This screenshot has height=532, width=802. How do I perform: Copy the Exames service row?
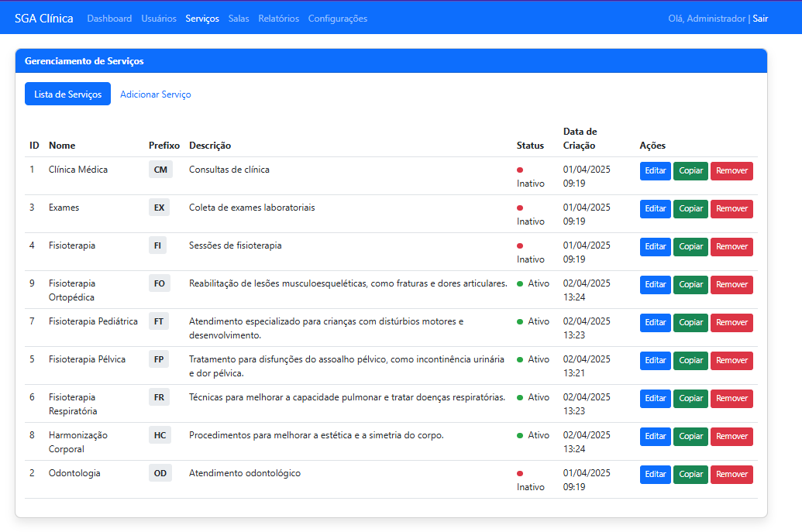tap(690, 208)
